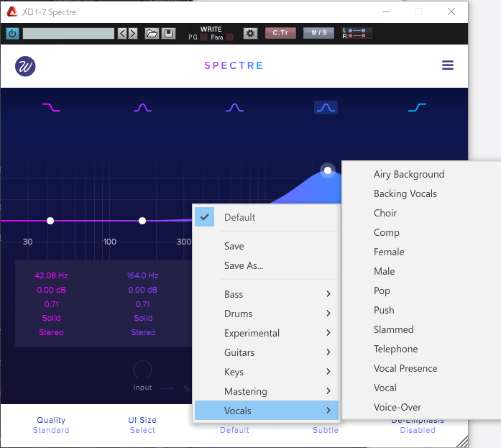This screenshot has height=448, width=501.
Task: Expand the Drums presets submenu
Action: point(267,314)
